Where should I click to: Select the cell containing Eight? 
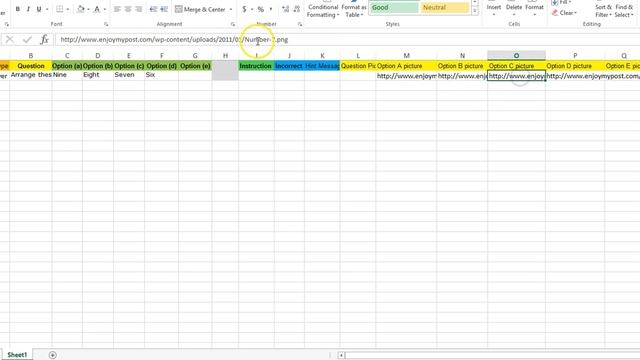(x=98, y=75)
